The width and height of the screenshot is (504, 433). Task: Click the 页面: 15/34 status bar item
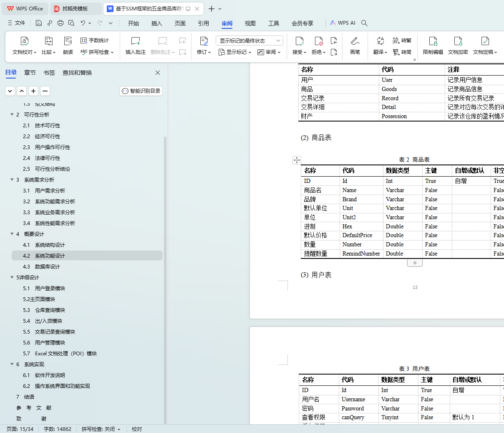(x=20, y=429)
